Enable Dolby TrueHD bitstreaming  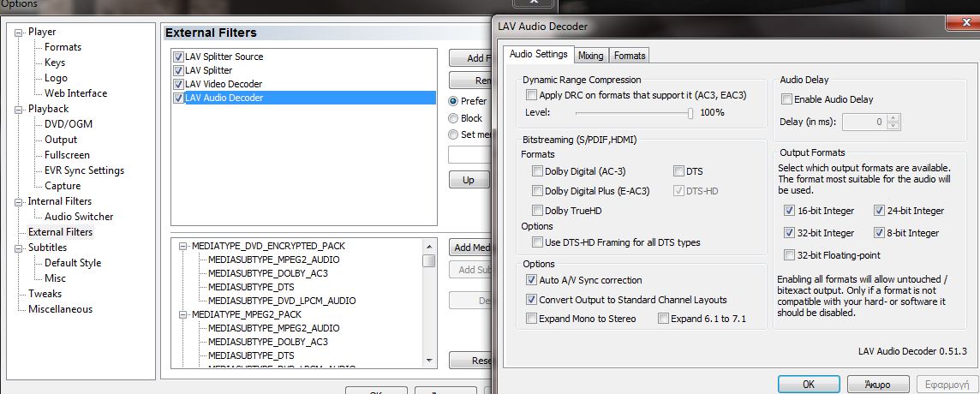click(x=537, y=211)
